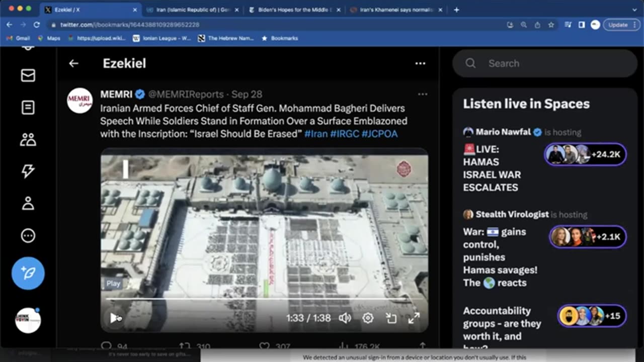This screenshot has width=644, height=362.
Task: Enter video fullscreen mode
Action: tap(414, 318)
